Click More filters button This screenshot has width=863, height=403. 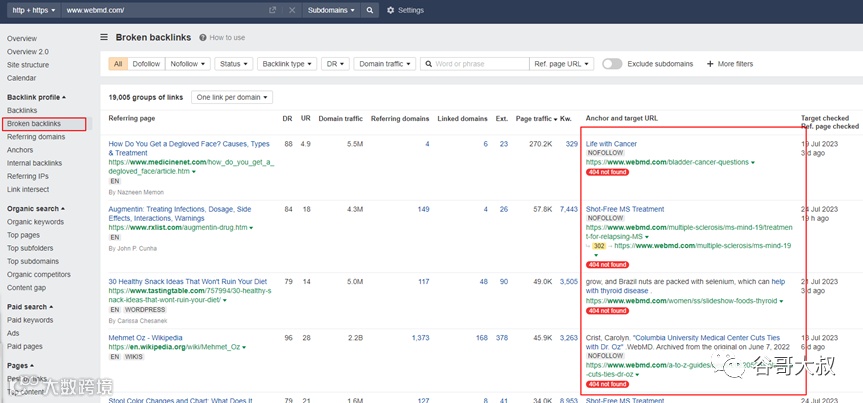pos(730,64)
